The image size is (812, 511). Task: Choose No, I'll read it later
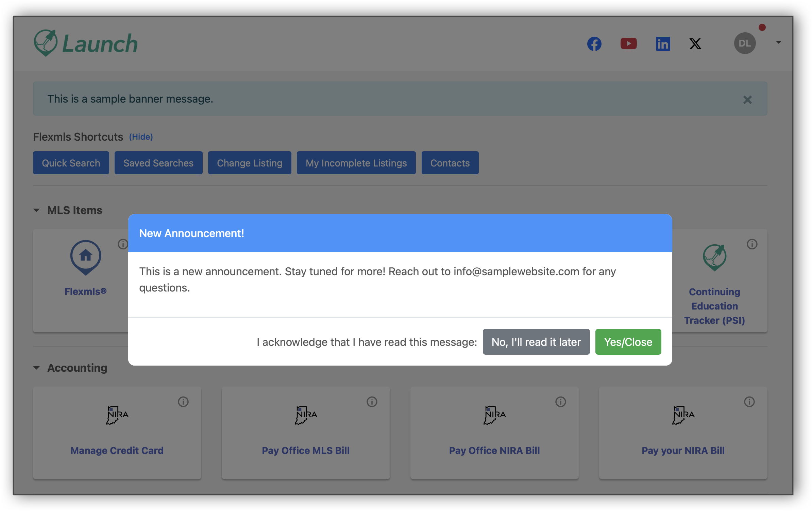point(536,342)
